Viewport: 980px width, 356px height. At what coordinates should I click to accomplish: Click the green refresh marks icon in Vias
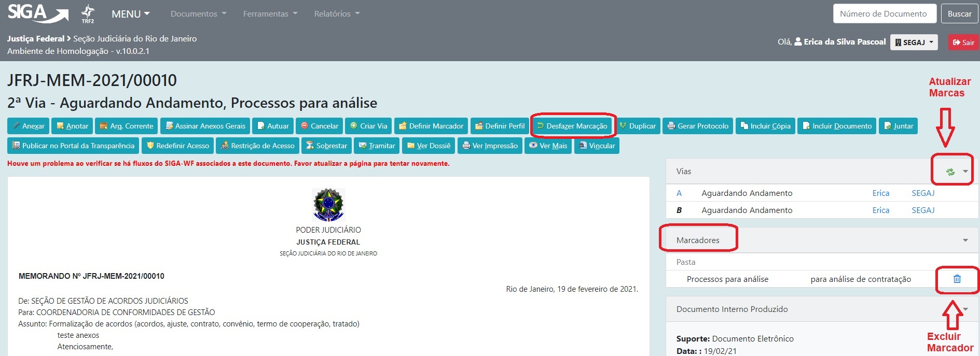coord(950,172)
